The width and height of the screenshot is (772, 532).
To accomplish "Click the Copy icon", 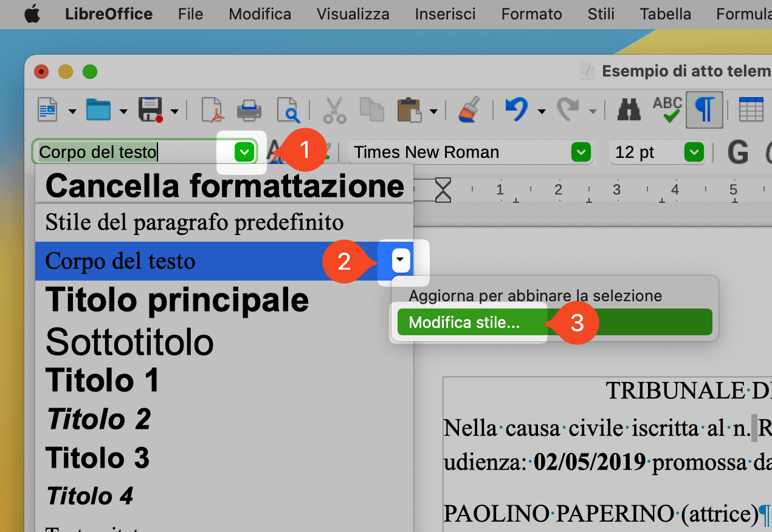I will (371, 110).
